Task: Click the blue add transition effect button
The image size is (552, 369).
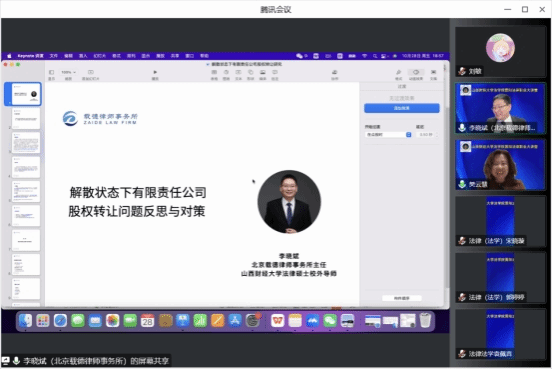Action: pos(402,108)
